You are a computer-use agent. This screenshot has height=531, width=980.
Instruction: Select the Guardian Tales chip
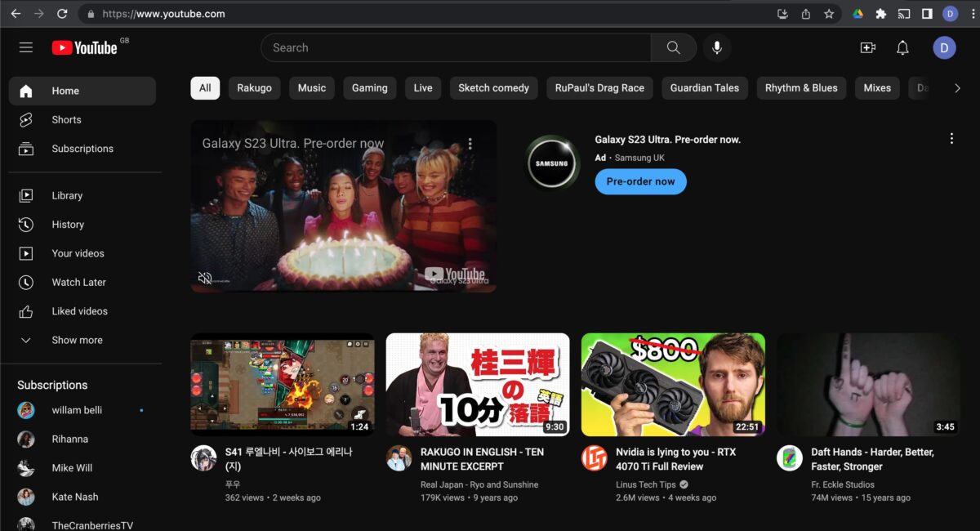pyautogui.click(x=705, y=88)
